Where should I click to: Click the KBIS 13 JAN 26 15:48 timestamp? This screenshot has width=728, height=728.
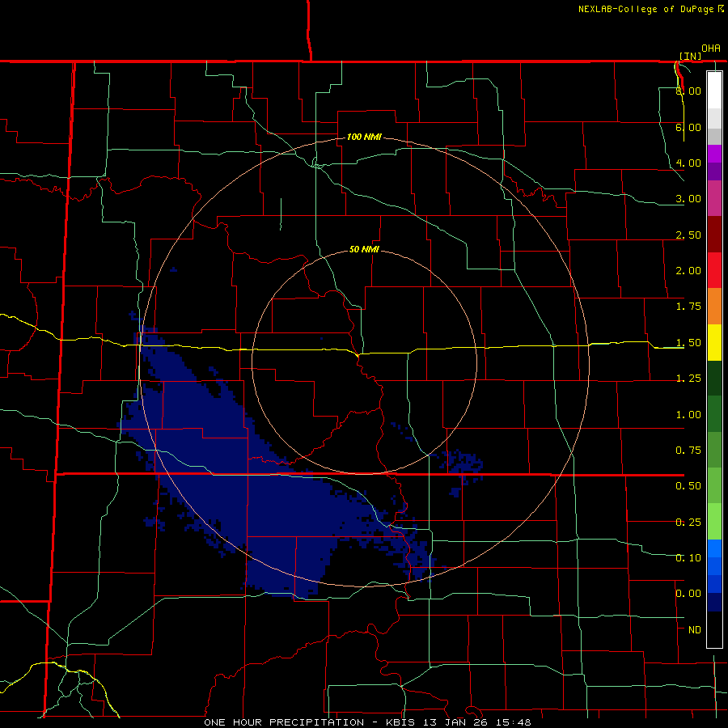[459, 722]
